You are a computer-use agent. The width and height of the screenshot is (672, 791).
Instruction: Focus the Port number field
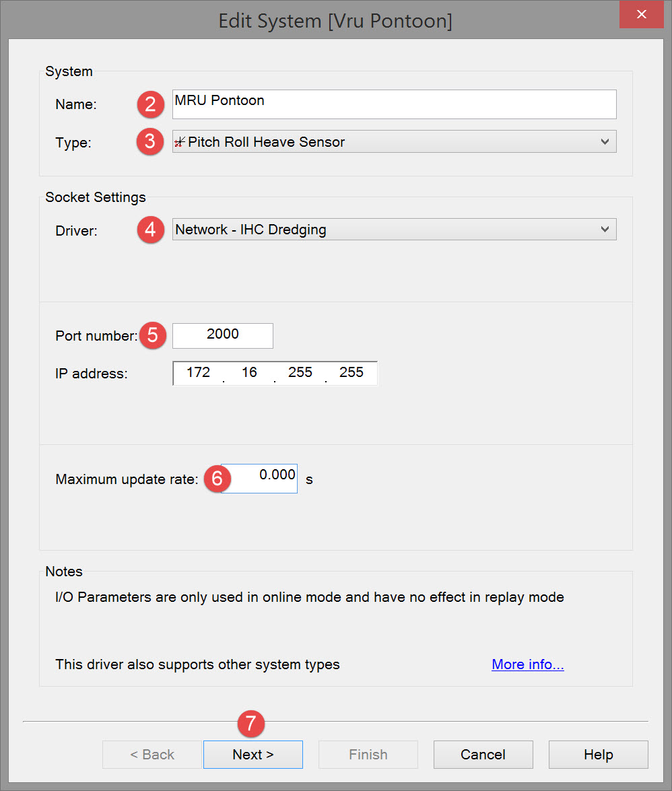pyautogui.click(x=223, y=335)
